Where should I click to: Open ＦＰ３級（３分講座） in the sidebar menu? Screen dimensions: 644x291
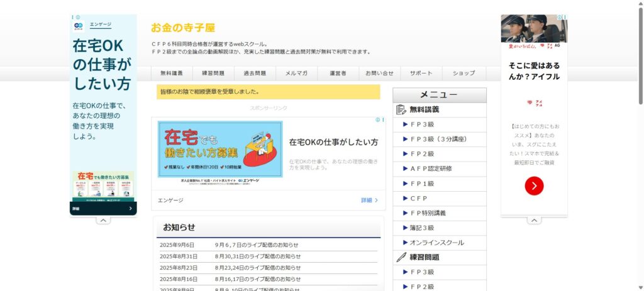point(440,139)
